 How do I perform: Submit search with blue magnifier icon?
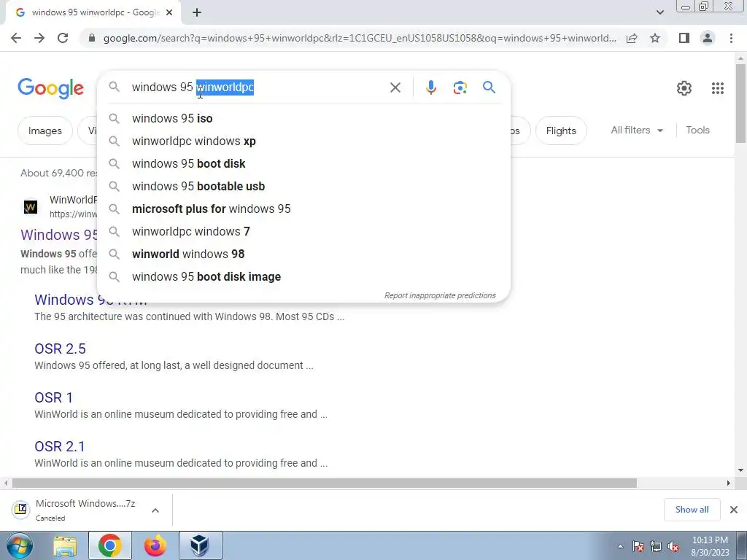[489, 87]
